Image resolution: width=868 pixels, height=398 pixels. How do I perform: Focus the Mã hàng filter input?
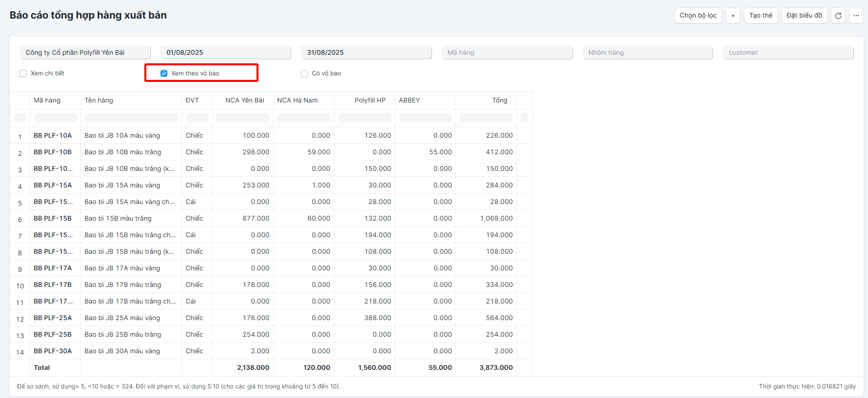[507, 53]
